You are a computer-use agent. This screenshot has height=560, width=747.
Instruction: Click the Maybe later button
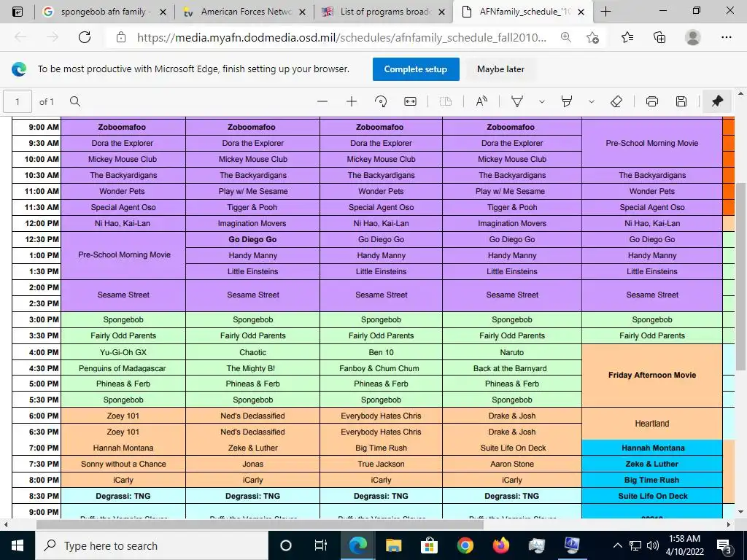pos(500,69)
